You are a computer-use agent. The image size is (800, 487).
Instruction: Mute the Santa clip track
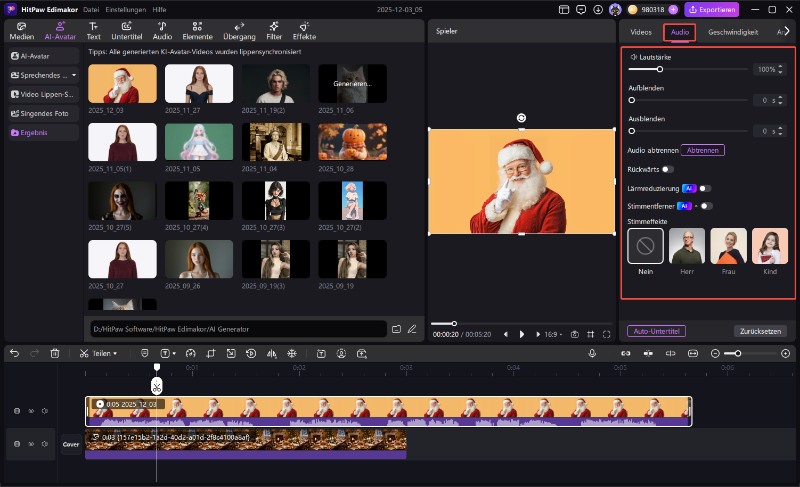(x=45, y=411)
